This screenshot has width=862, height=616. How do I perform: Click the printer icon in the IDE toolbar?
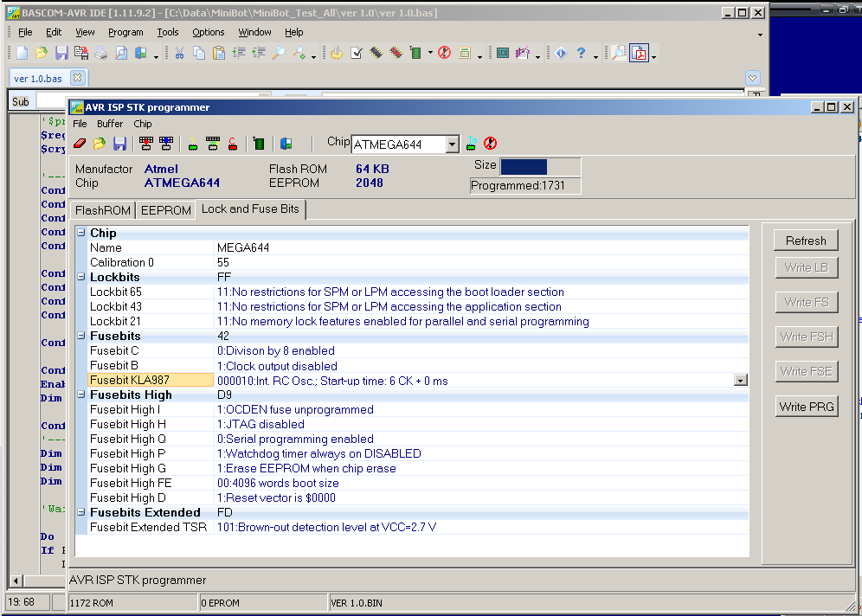coord(101,54)
